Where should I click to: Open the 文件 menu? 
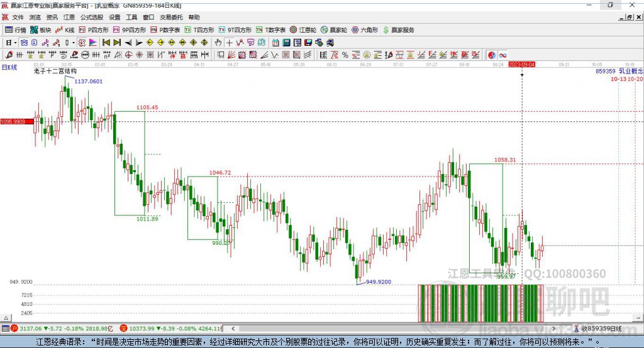(x=18, y=17)
